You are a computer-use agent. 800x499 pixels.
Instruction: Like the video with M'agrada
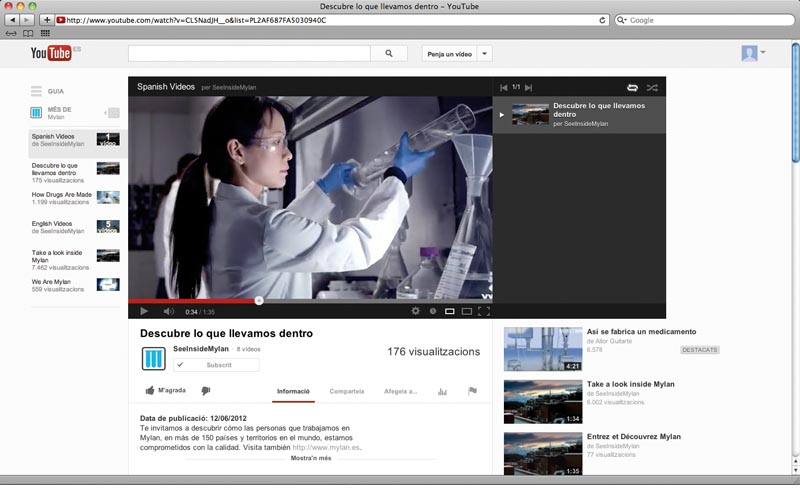pos(165,390)
